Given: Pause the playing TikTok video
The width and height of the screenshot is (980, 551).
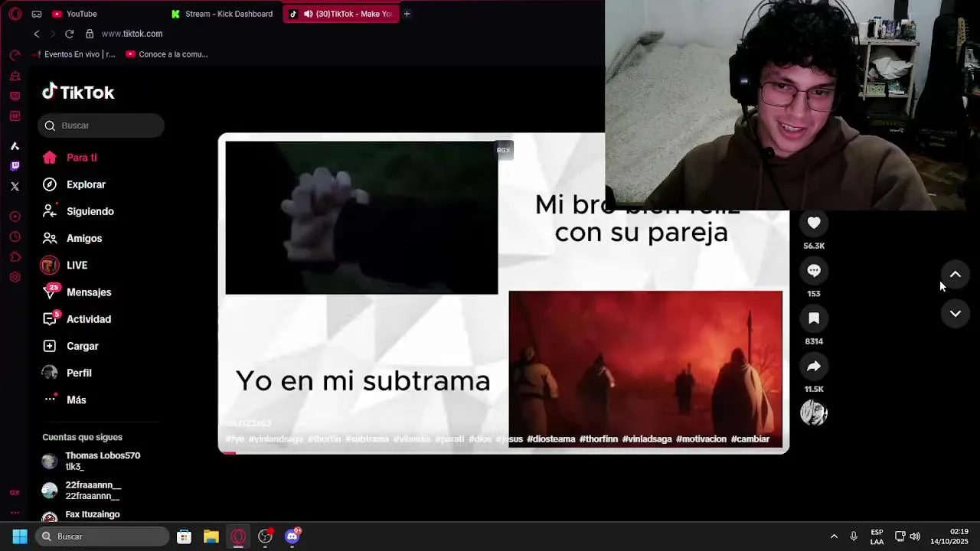Looking at the screenshot, I should [x=504, y=293].
